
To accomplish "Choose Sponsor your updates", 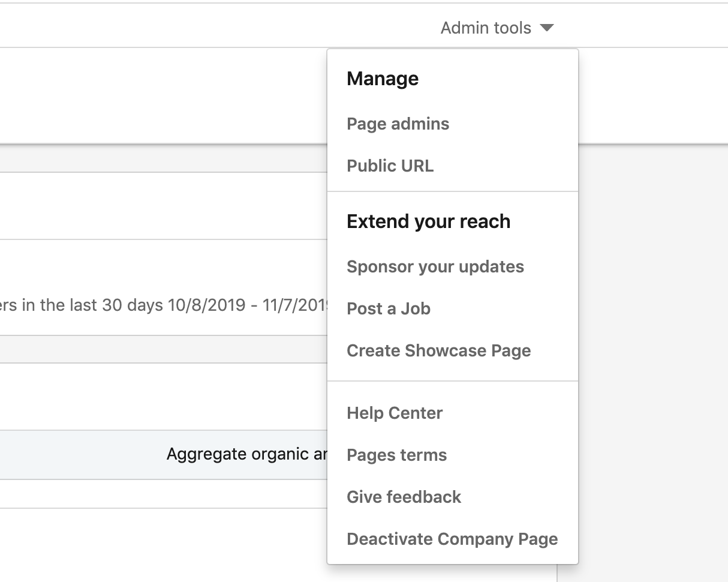I will (x=435, y=267).
